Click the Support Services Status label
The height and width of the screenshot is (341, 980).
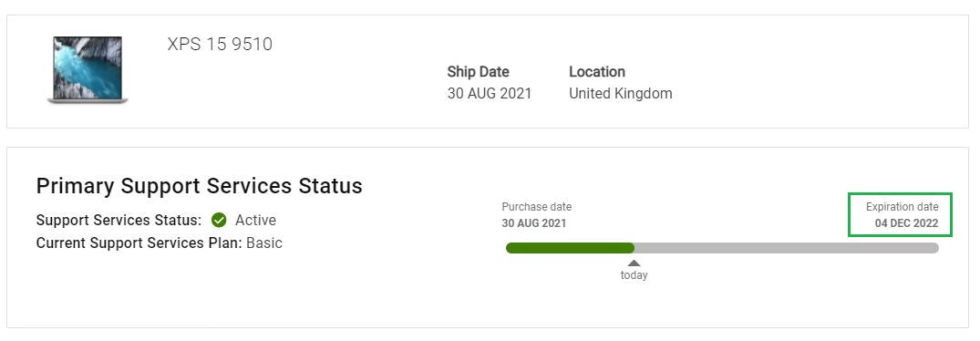(119, 220)
